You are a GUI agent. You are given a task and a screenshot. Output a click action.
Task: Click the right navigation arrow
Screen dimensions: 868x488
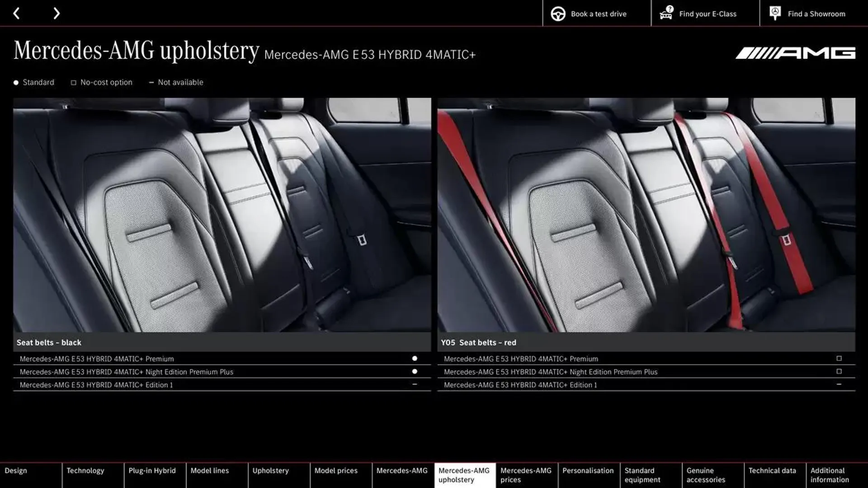[x=56, y=13]
